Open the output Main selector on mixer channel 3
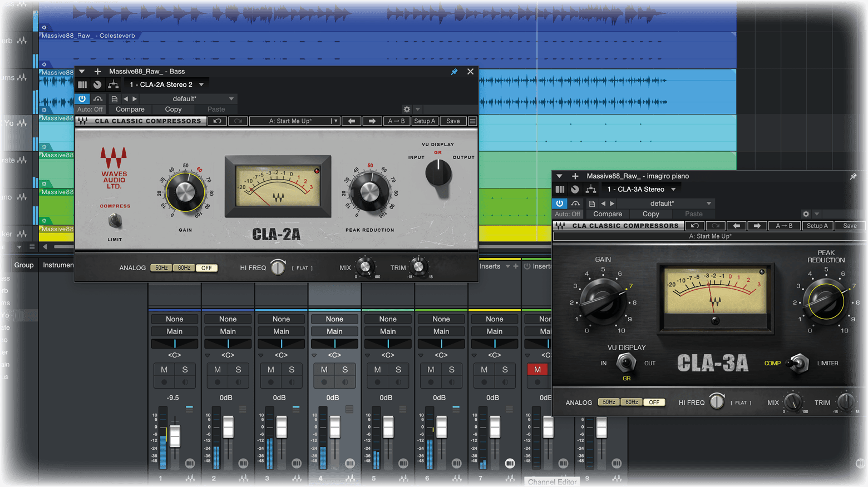 (x=282, y=331)
